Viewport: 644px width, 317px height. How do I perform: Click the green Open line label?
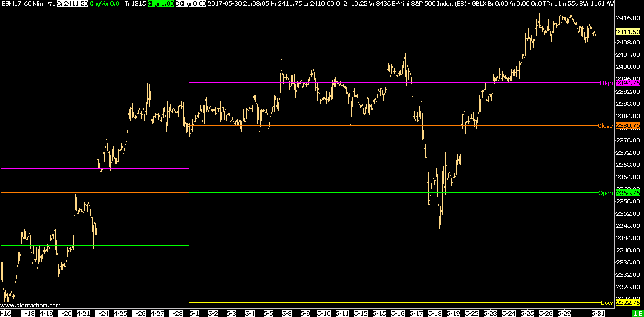click(605, 193)
